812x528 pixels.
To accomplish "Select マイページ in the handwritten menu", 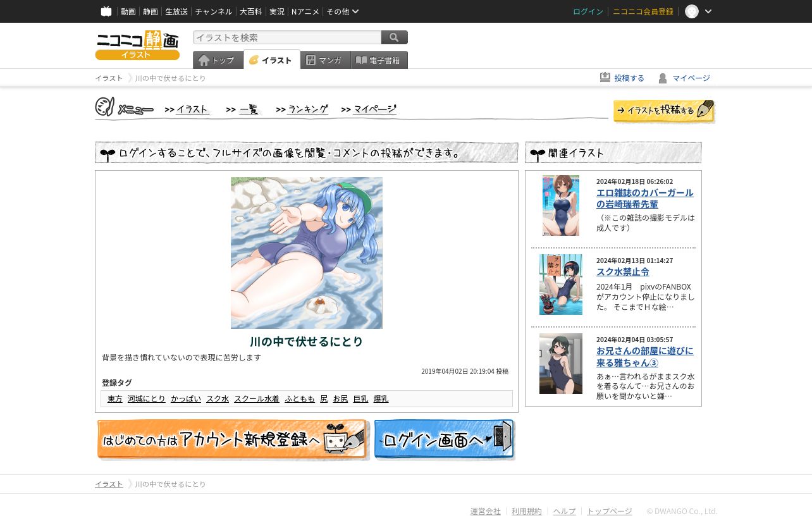I will click(x=374, y=109).
